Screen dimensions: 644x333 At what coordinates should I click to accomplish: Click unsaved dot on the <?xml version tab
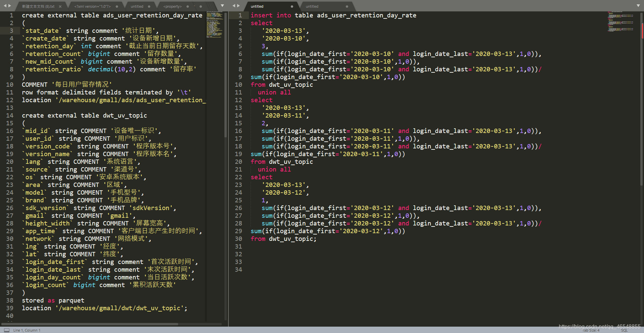click(117, 6)
